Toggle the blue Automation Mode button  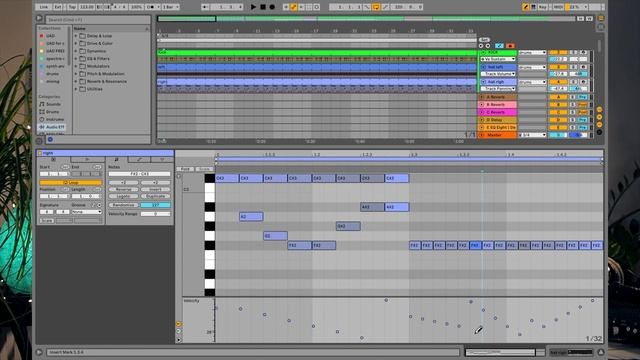[499, 46]
